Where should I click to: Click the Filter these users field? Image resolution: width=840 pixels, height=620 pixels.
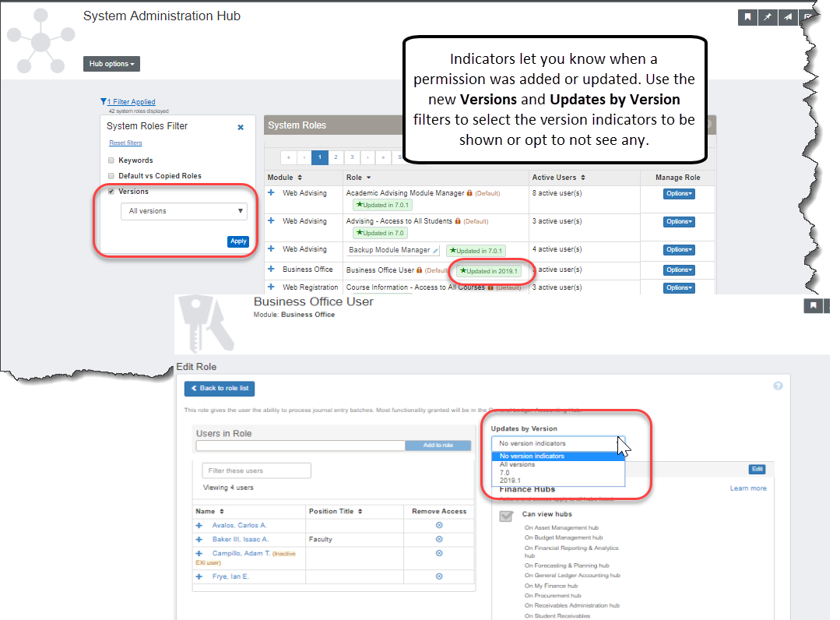point(256,470)
